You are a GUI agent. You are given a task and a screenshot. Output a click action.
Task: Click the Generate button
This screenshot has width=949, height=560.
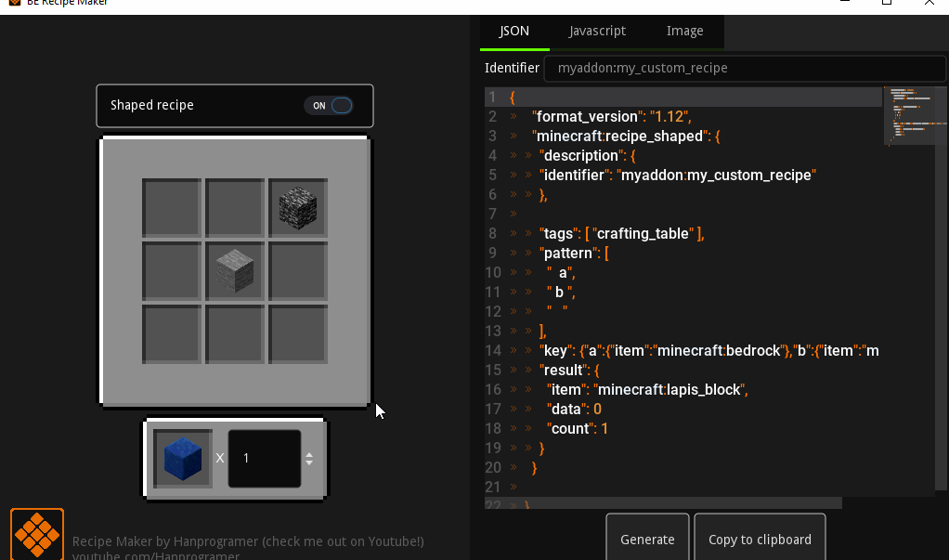pyautogui.click(x=647, y=539)
